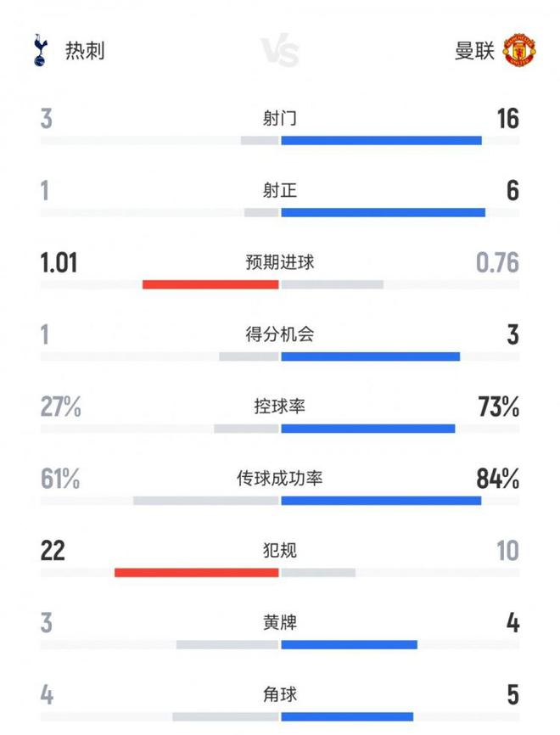
Task: Open the 热刺 team name link
Action: click(85, 52)
